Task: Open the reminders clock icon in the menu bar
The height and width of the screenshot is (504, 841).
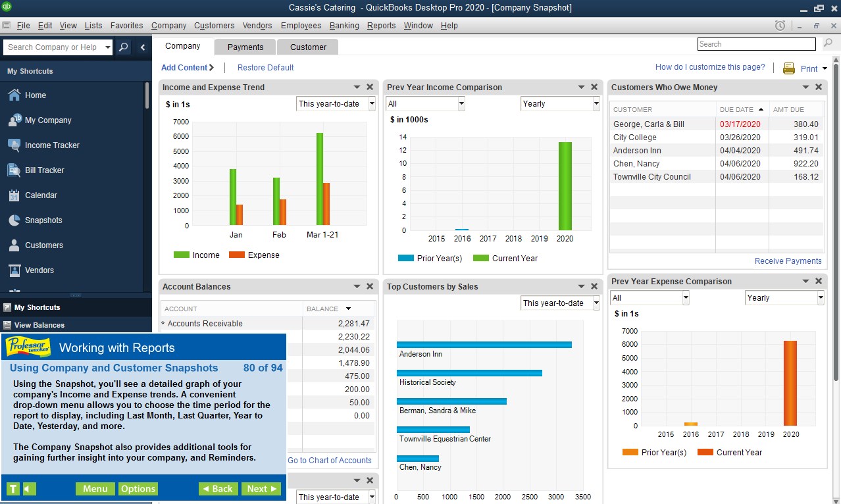Action: coord(780,26)
